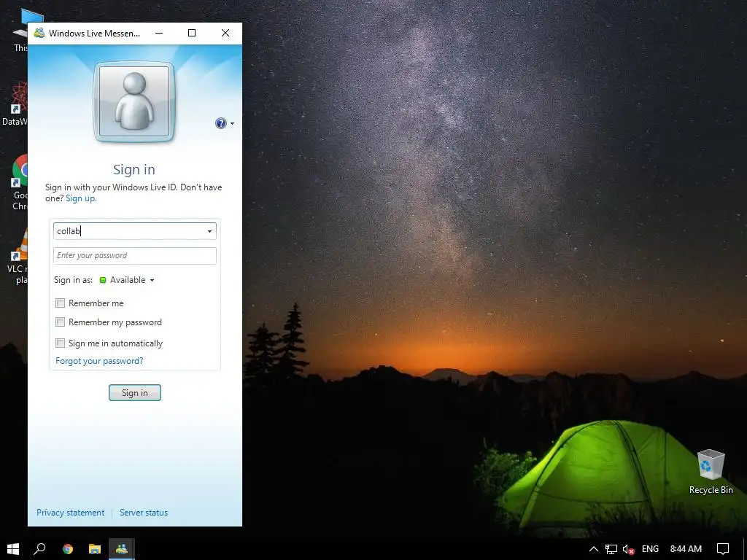
Task: Open the Windows Start menu
Action: 13,549
